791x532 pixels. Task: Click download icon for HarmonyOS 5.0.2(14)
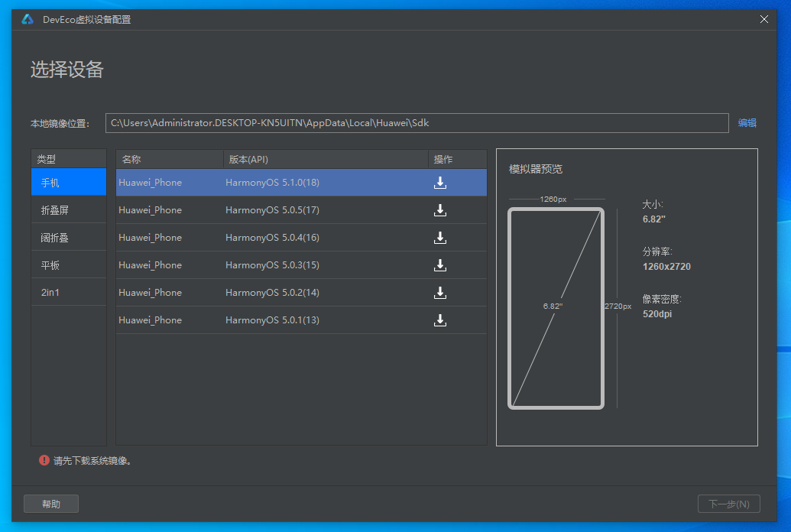pyautogui.click(x=439, y=293)
